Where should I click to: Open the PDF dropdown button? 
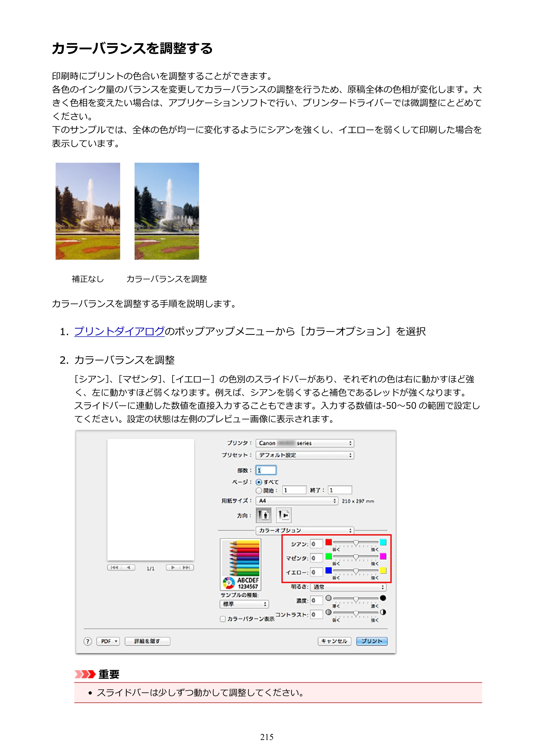pos(108,641)
